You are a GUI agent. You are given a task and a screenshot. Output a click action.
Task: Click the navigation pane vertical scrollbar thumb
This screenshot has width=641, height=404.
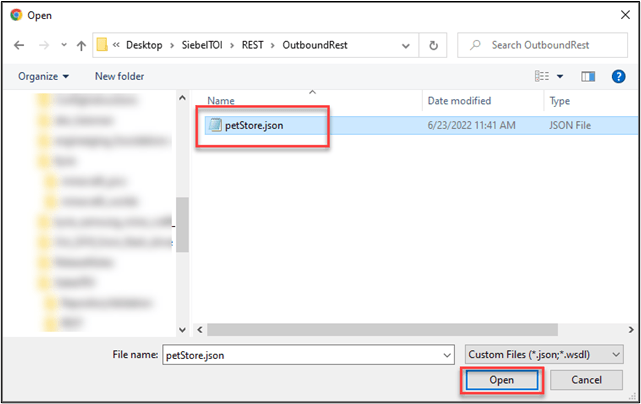tap(182, 224)
